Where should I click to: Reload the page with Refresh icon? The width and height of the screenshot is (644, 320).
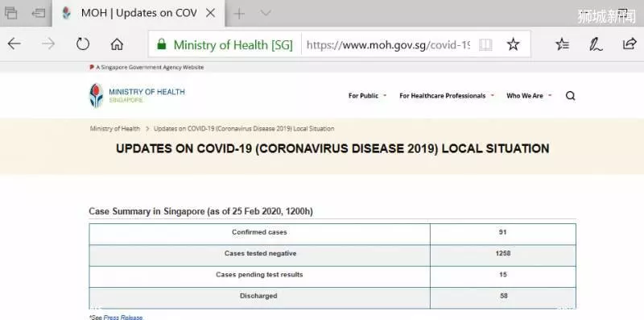[x=83, y=44]
